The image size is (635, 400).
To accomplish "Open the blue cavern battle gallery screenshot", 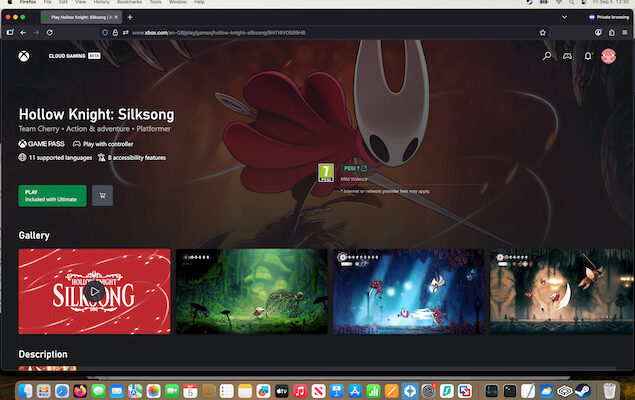I will (409, 291).
